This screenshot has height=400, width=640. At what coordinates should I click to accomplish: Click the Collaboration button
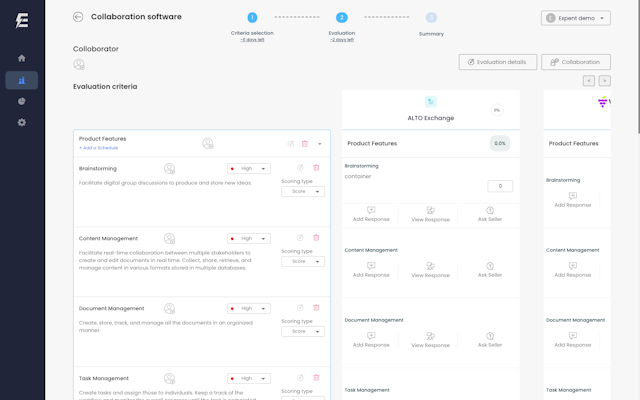575,62
